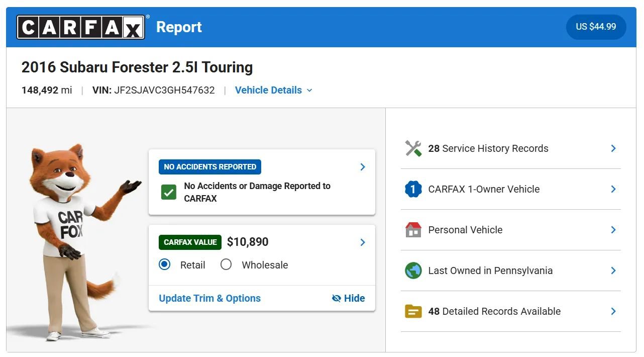Click the house icon for Personal Vehicle
644x357 pixels.
[413, 230]
